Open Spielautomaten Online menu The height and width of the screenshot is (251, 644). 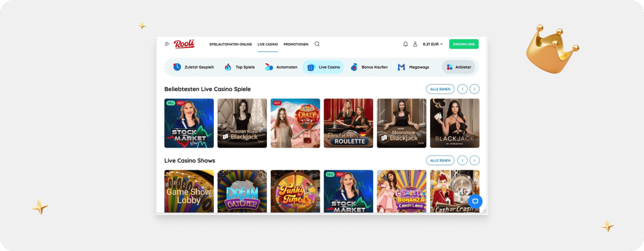point(230,44)
